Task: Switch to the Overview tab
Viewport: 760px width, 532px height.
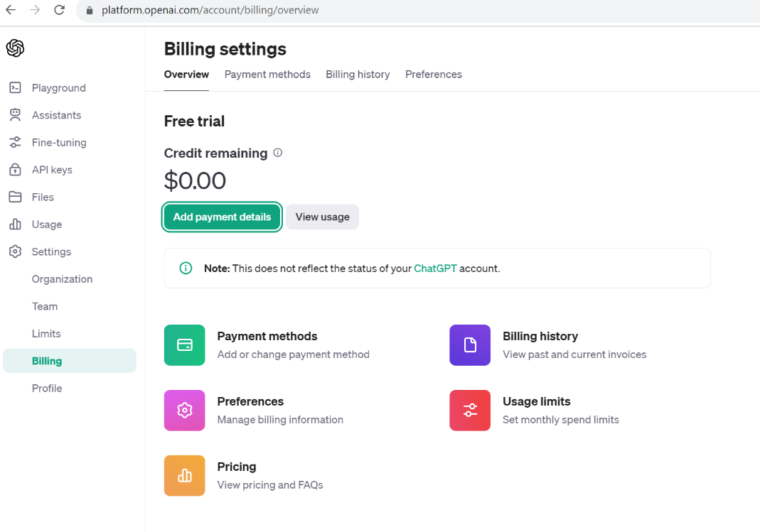Action: [x=186, y=75]
